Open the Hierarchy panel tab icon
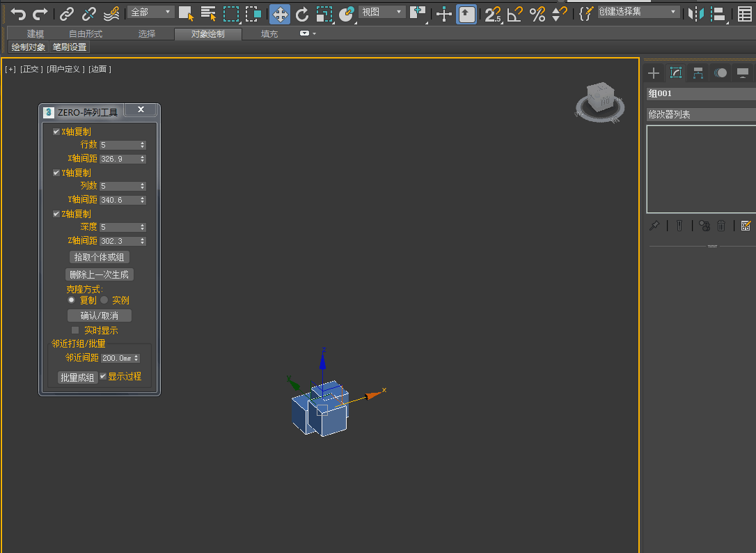This screenshot has height=553, width=756. 698,73
